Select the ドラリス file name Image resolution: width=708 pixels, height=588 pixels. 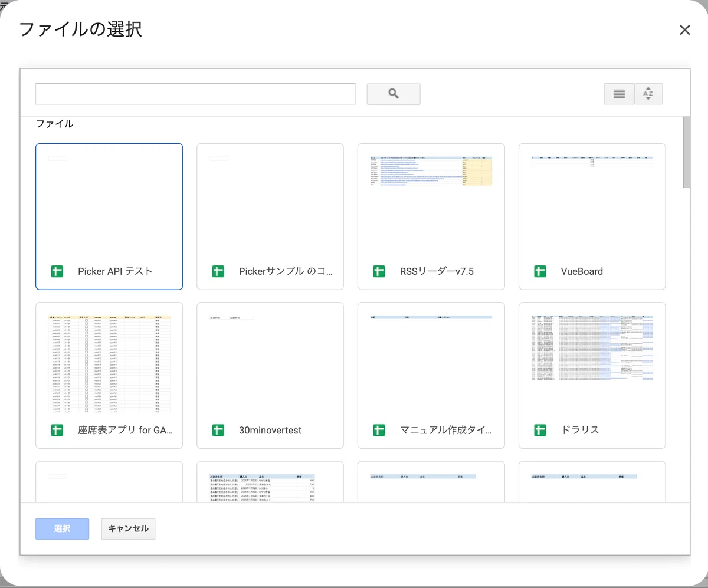point(580,430)
